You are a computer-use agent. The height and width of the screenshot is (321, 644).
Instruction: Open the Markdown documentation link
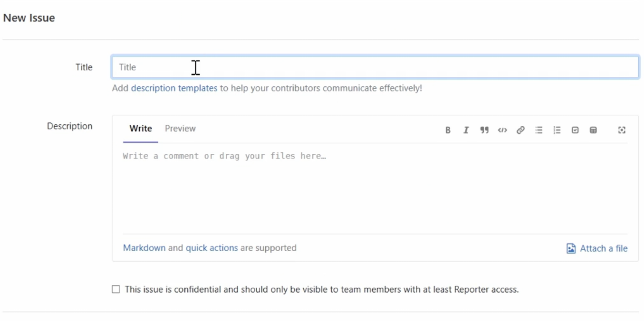(x=144, y=248)
